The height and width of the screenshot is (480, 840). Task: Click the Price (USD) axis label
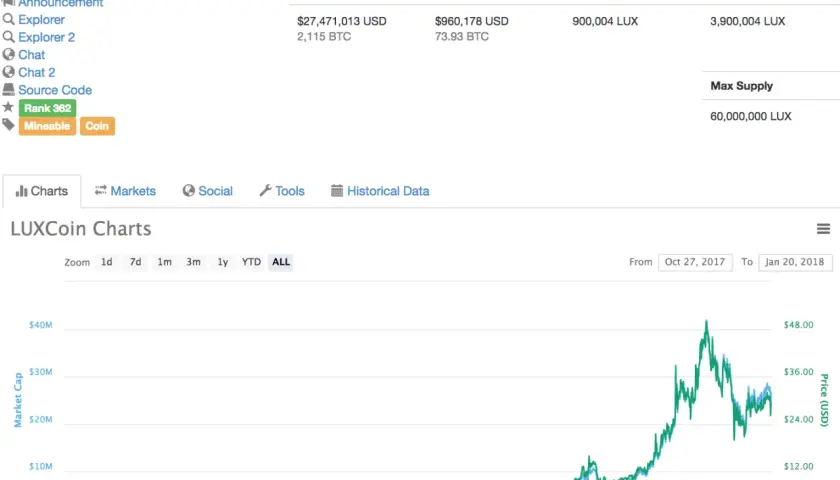pos(824,400)
